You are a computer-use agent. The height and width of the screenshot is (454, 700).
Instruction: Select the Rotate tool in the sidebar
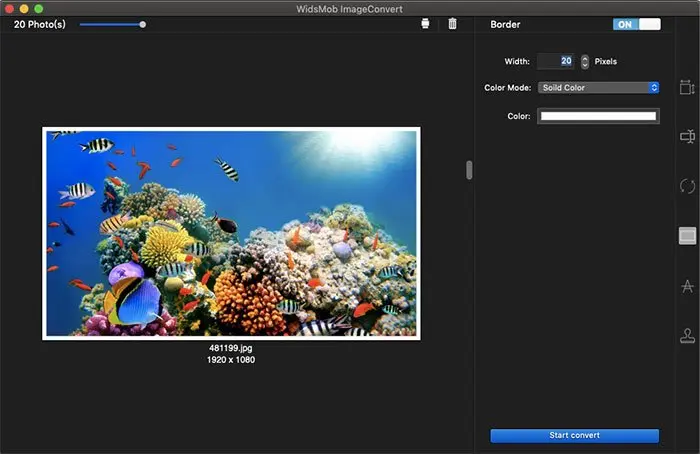687,186
